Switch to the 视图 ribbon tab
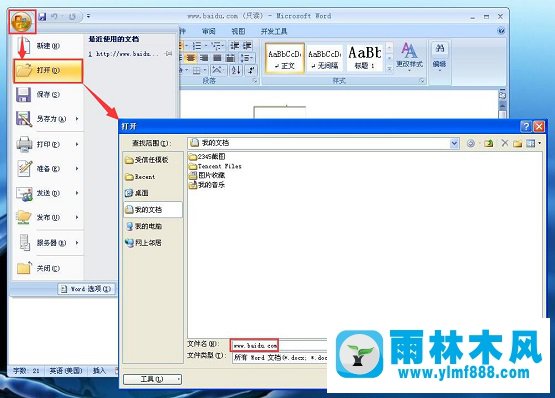Screen dimensions: 555x398 tap(238, 31)
